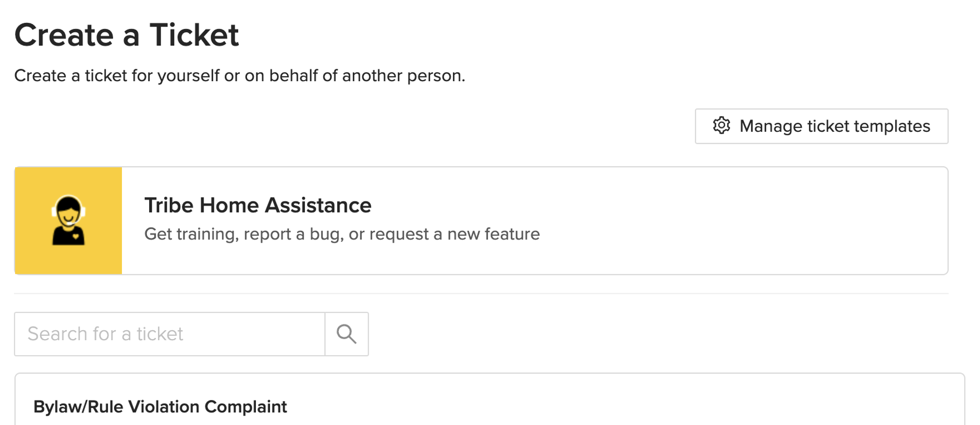Open the Tribe Home Assistance card

[x=481, y=221]
